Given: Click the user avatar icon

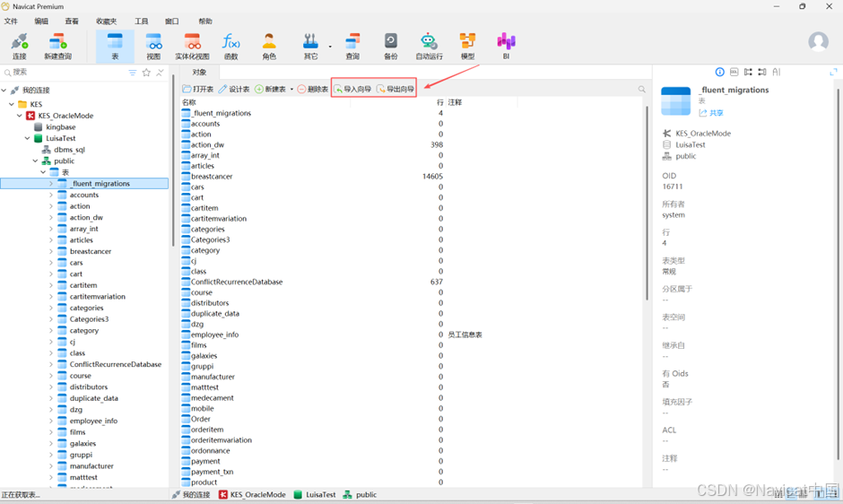Looking at the screenshot, I should point(818,41).
